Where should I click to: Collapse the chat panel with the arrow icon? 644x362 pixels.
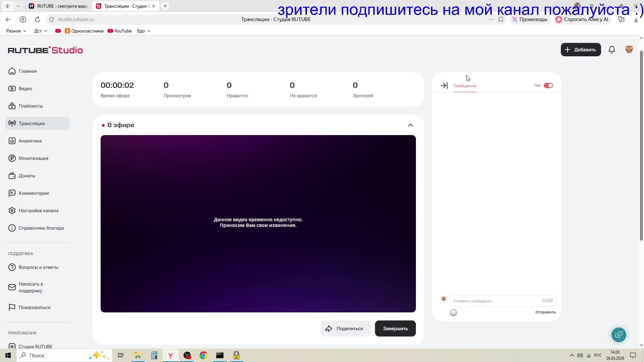click(x=444, y=85)
